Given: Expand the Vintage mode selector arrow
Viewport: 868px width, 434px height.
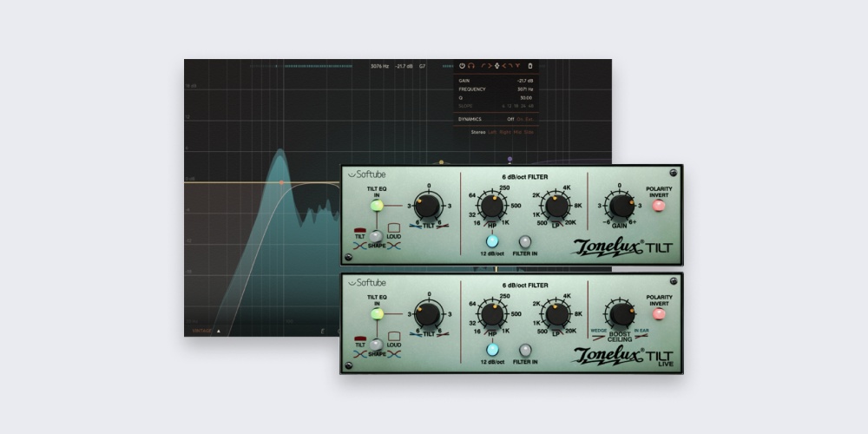Looking at the screenshot, I should (x=219, y=331).
